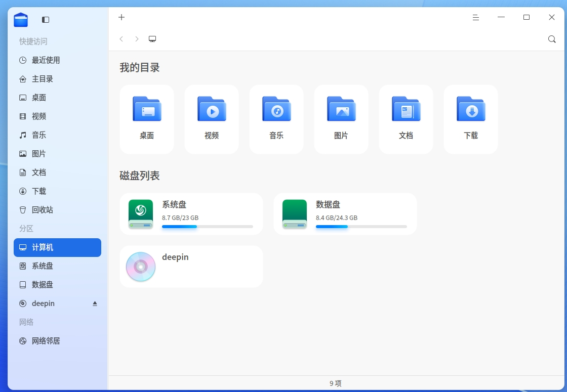
Task: Click the 快捷访问 sidebar section label
Action: click(33, 41)
